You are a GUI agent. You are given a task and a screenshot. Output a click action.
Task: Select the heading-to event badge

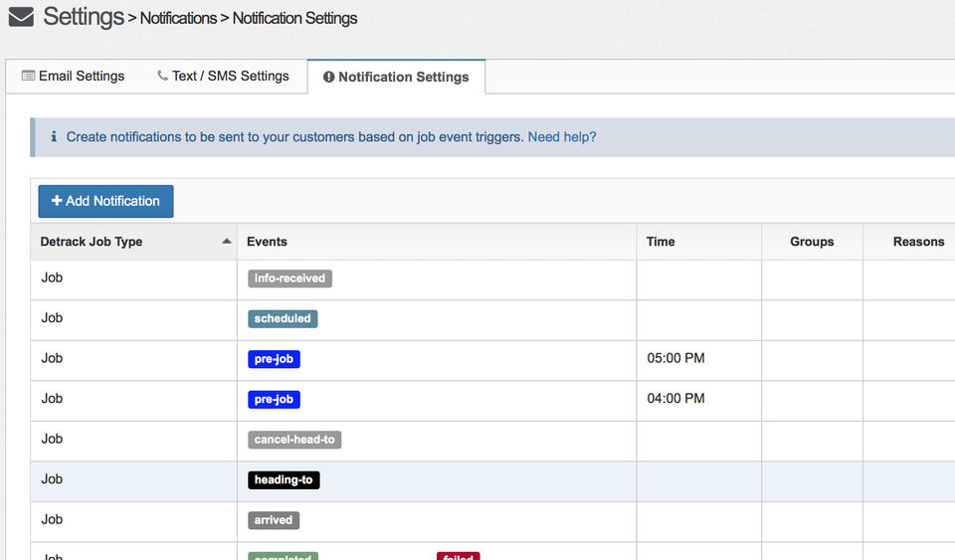284,479
